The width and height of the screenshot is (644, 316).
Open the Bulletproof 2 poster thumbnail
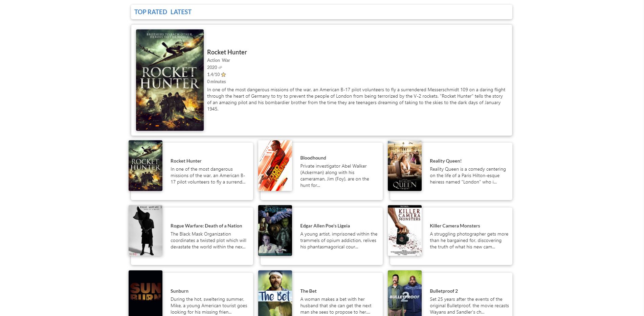(405, 293)
